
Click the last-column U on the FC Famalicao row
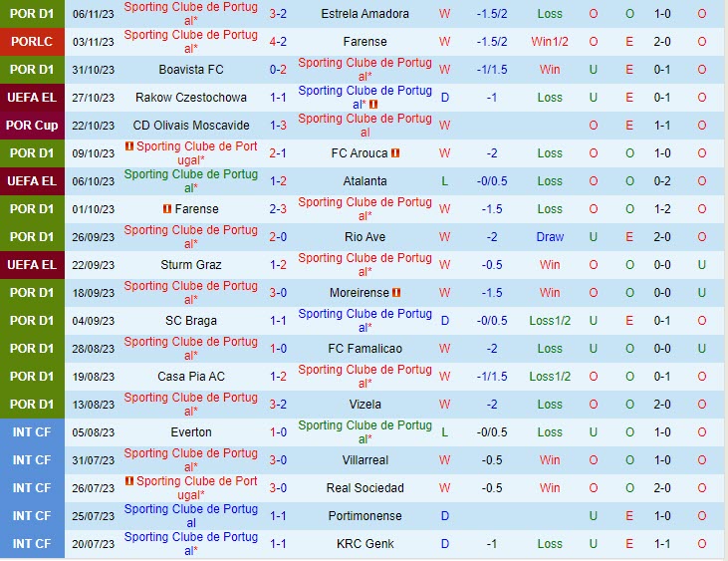pyautogui.click(x=701, y=349)
